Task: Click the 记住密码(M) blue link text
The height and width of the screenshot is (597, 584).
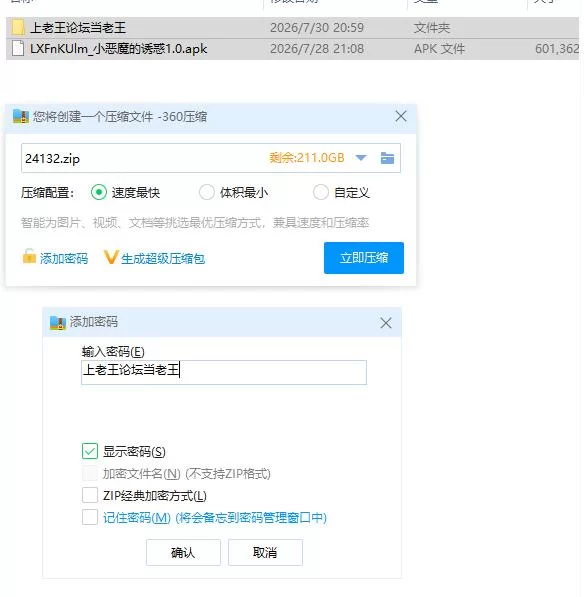Action: coord(215,517)
